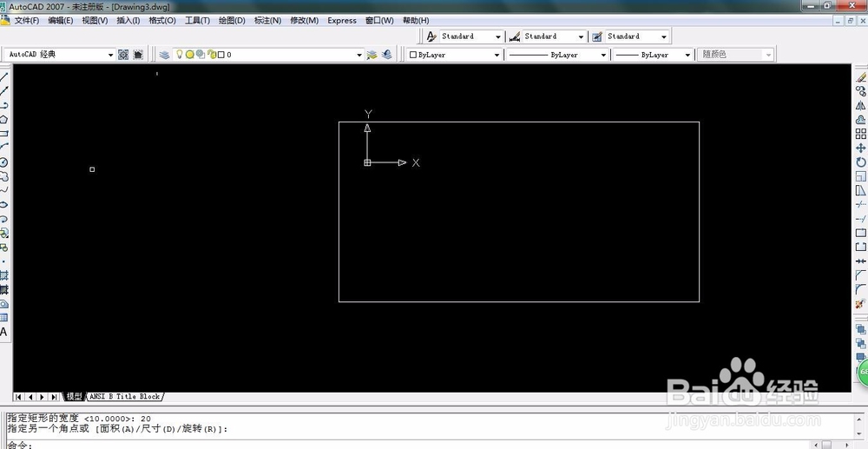Image resolution: width=868 pixels, height=449 pixels.
Task: Open the Layer Properties Manager
Action: click(164, 55)
